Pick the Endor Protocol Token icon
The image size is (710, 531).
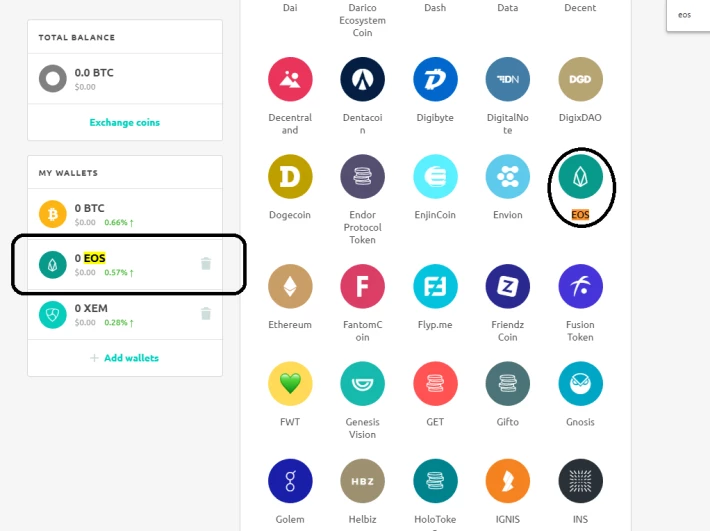click(x=362, y=177)
